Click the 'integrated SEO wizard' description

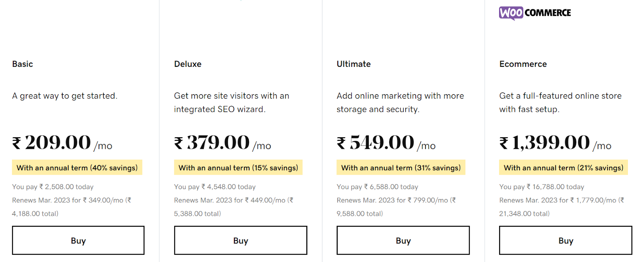[x=220, y=109]
